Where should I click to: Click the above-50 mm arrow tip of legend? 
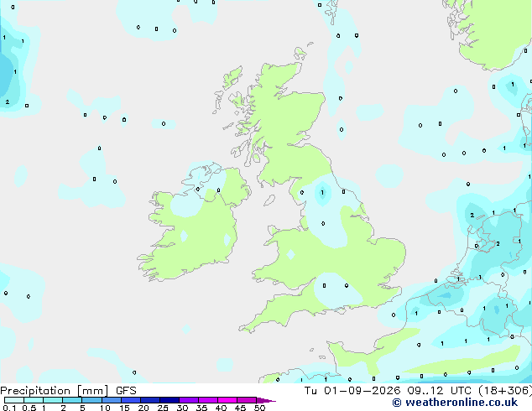(266, 401)
